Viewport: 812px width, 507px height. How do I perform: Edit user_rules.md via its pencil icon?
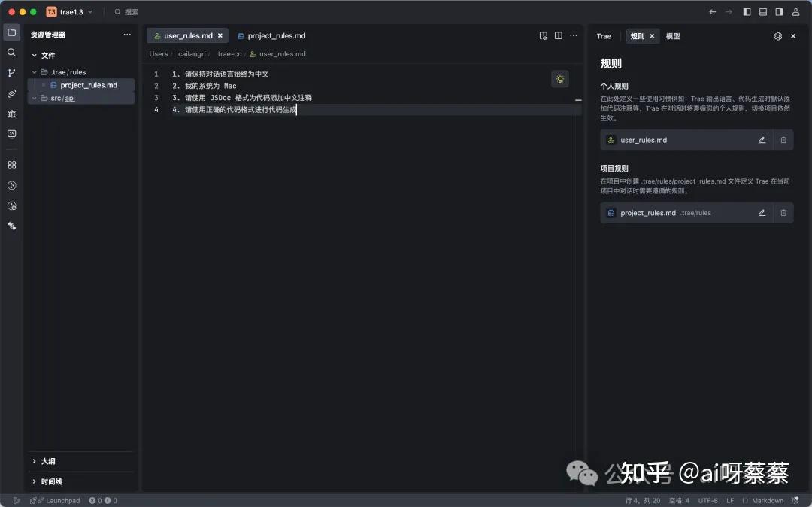pos(762,140)
